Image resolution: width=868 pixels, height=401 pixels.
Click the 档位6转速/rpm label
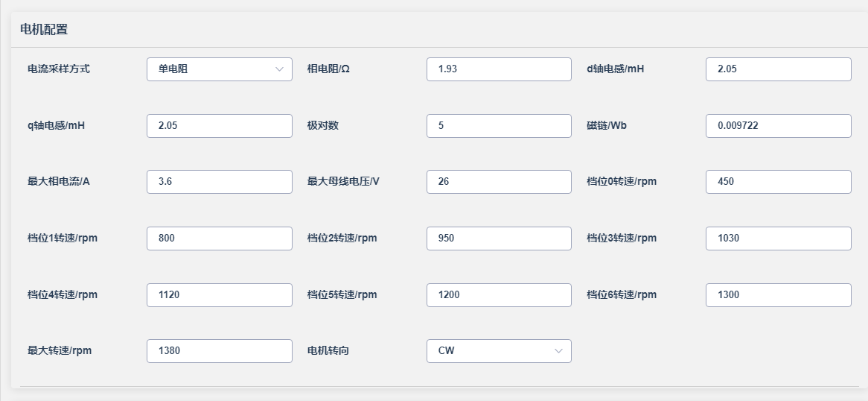point(622,295)
